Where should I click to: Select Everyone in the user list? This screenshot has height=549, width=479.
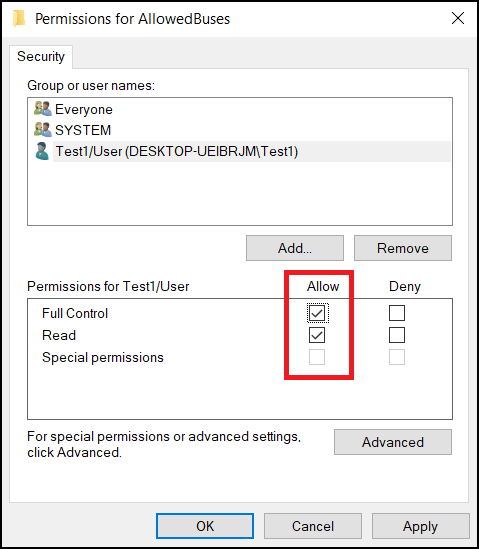(x=84, y=110)
